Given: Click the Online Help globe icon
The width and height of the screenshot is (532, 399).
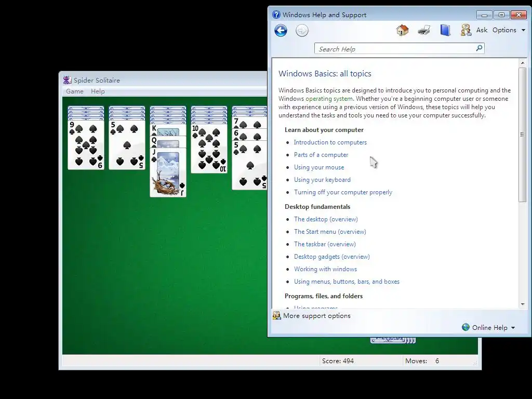Looking at the screenshot, I should point(465,327).
